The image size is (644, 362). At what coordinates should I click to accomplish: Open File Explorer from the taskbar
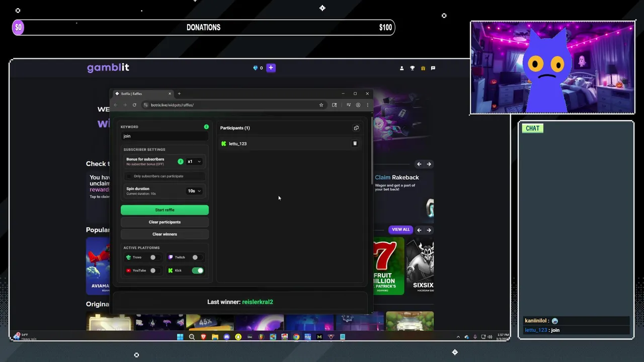click(x=215, y=337)
